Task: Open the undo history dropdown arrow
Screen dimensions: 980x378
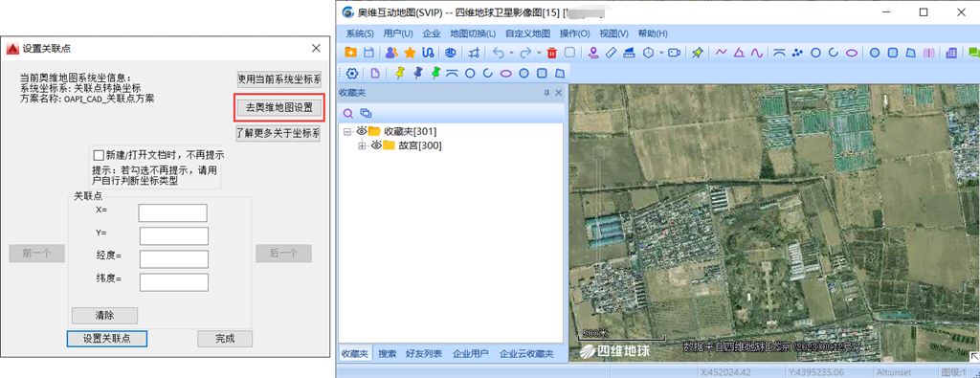Action: pyautogui.click(x=511, y=53)
